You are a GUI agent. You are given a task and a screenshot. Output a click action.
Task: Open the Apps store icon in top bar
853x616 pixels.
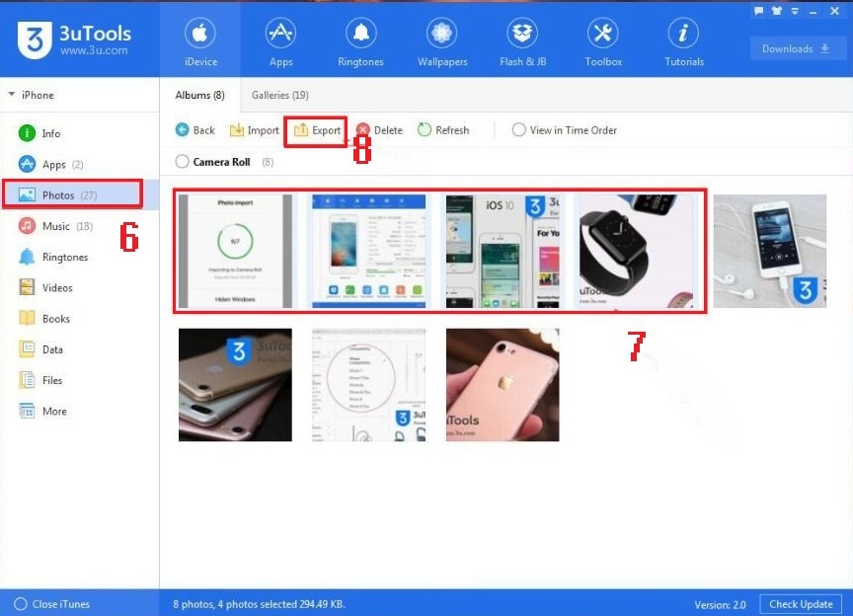(x=280, y=35)
